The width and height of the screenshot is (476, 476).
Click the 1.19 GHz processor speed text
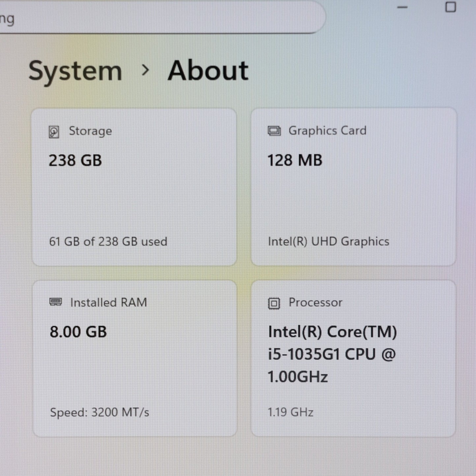[x=290, y=412]
